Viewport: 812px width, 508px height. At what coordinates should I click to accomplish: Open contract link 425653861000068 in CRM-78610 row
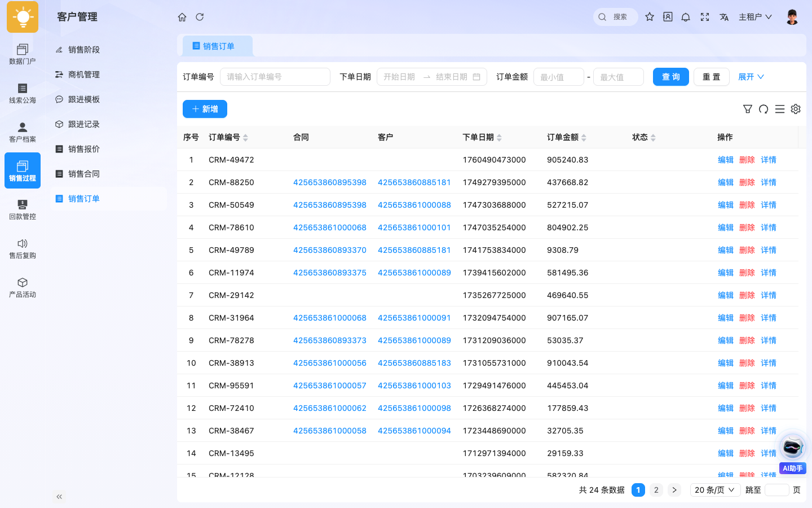coord(330,227)
